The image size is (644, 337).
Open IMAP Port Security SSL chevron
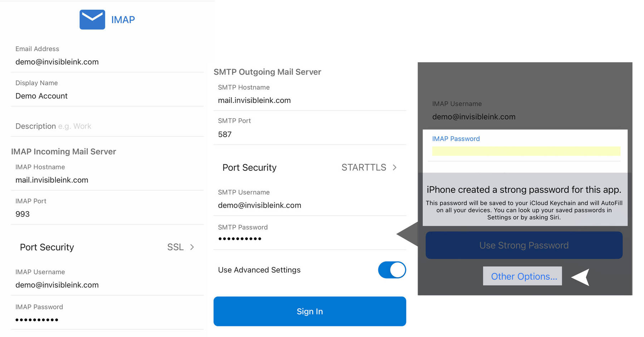[x=192, y=247]
